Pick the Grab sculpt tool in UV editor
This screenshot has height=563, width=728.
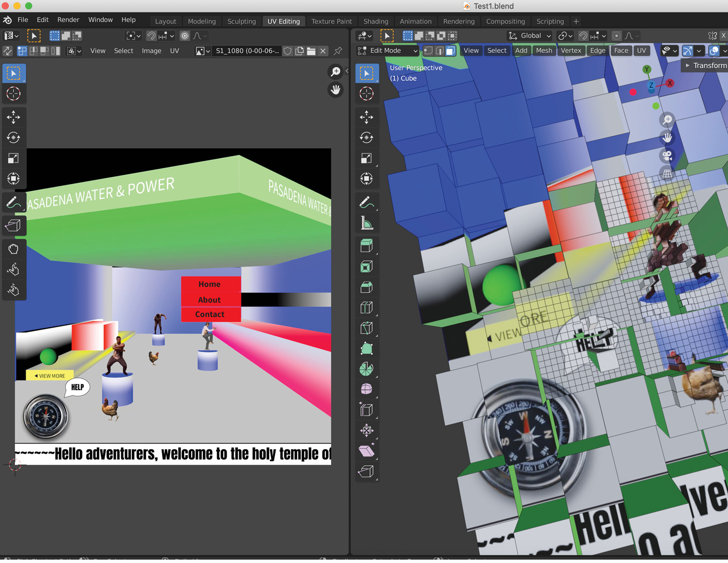[x=13, y=249]
